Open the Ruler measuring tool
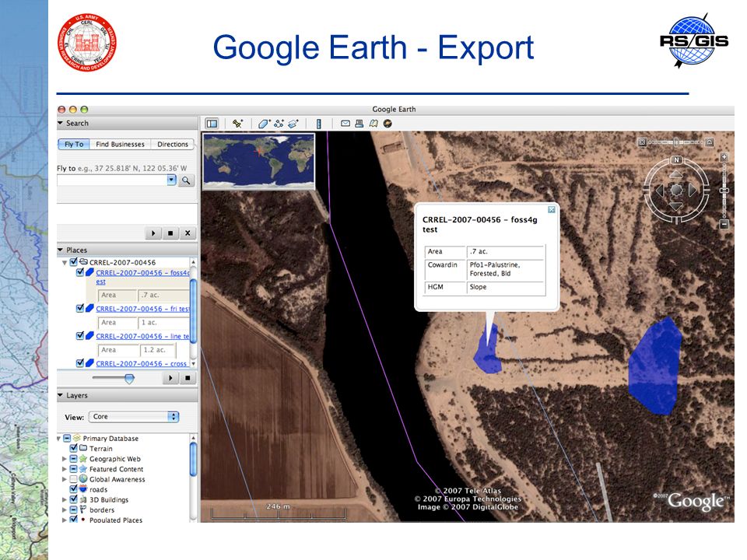The width and height of the screenshot is (747, 560). [x=319, y=124]
